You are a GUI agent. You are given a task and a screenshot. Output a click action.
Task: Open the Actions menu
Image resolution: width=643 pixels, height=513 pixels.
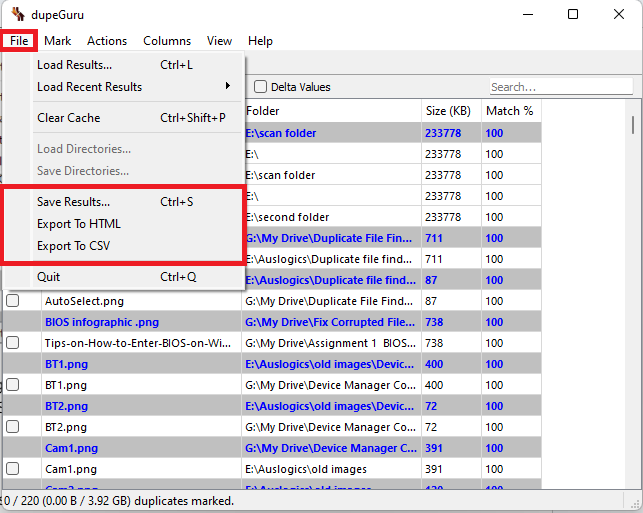[107, 41]
